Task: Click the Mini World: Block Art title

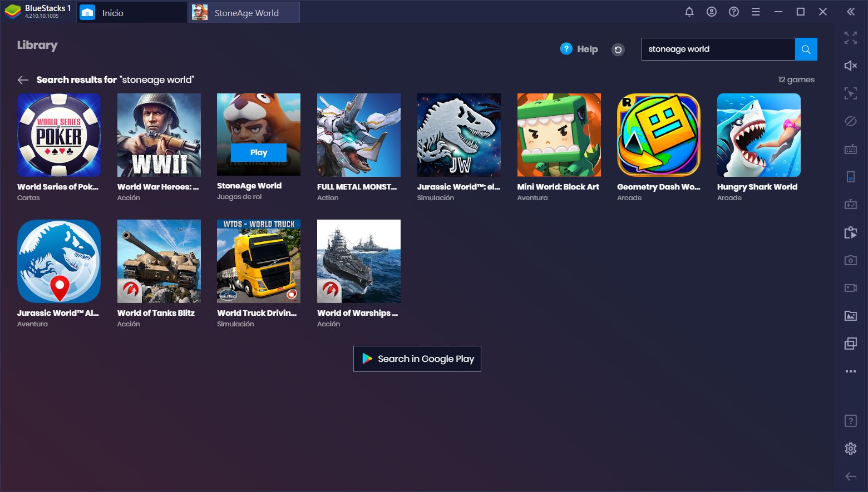Action: coord(558,187)
